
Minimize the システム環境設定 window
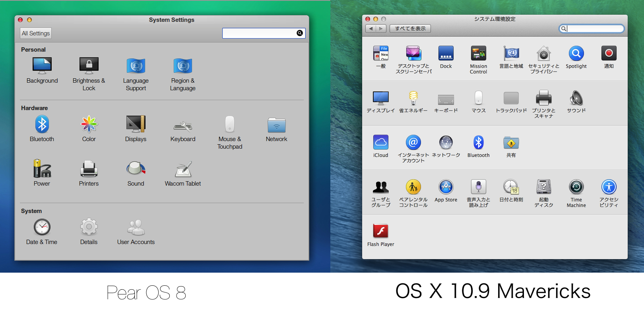click(x=376, y=19)
